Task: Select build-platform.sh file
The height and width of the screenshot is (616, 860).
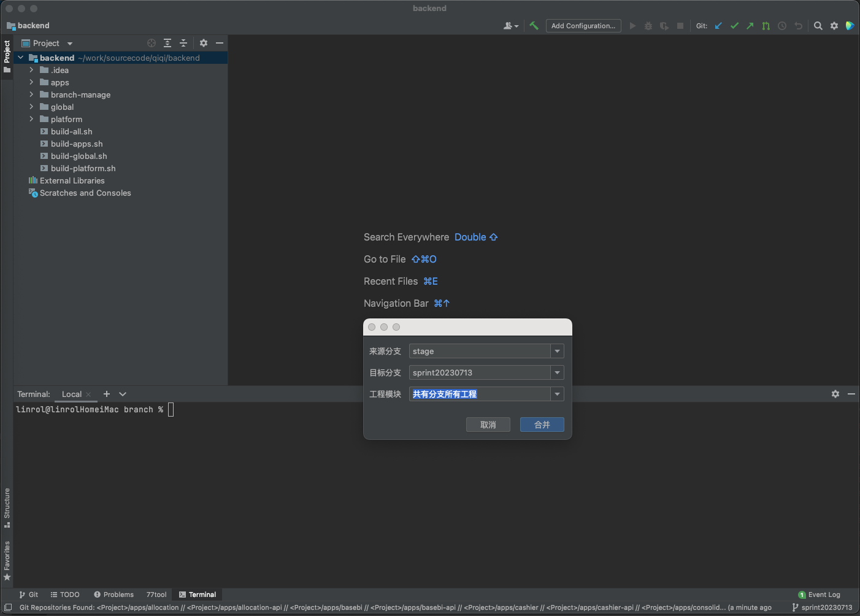Action: [x=83, y=168]
